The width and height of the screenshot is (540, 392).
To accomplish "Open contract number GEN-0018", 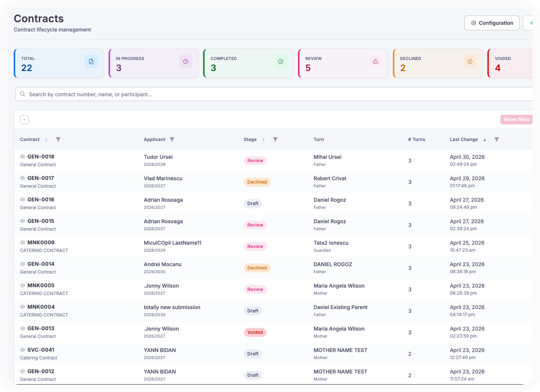I will (41, 157).
